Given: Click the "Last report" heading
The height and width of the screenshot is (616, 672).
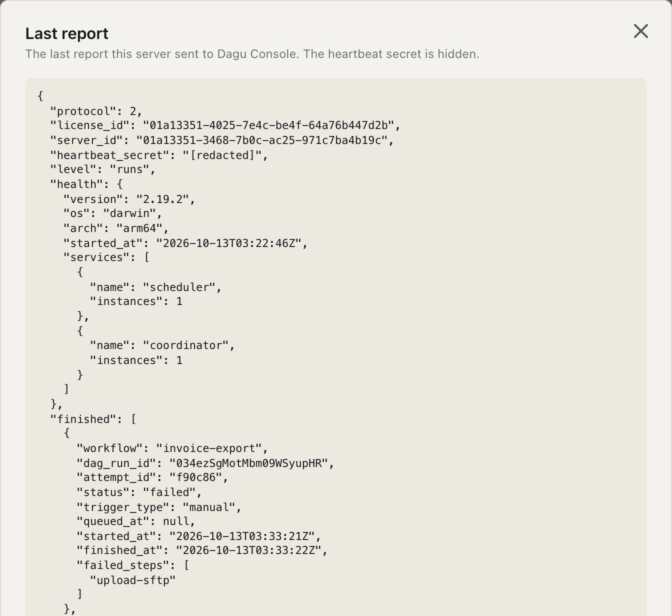Looking at the screenshot, I should [x=67, y=33].
